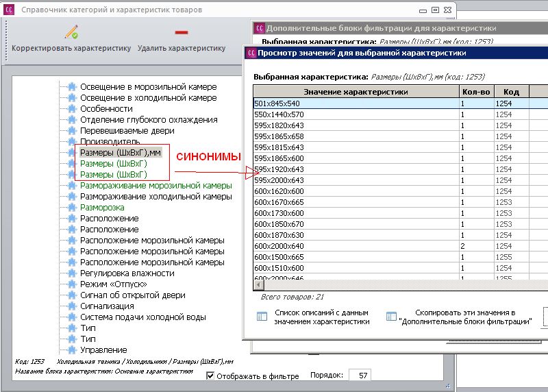Click puzzle icon next to Режим «Отпуск»
548x392 pixels.
72,284
